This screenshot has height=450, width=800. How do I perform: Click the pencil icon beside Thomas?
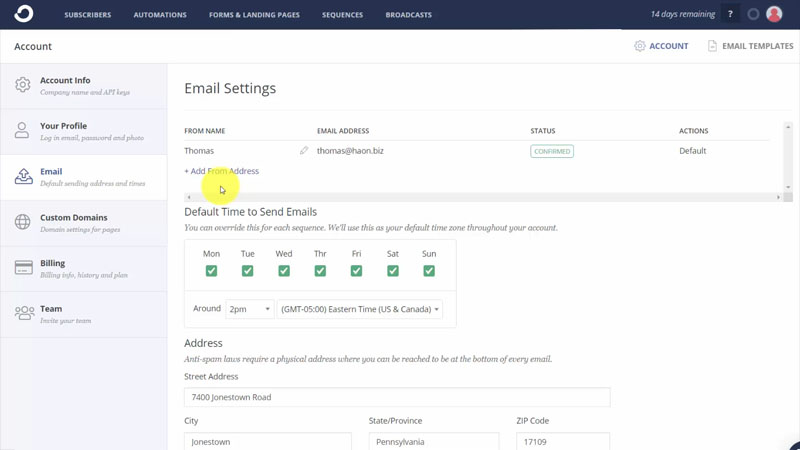(304, 151)
